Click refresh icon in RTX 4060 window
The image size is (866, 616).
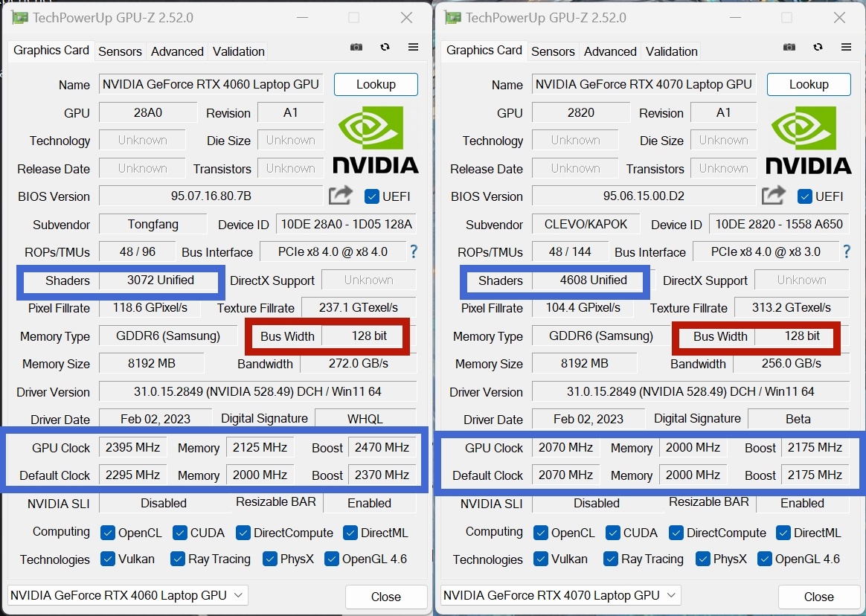tap(385, 47)
